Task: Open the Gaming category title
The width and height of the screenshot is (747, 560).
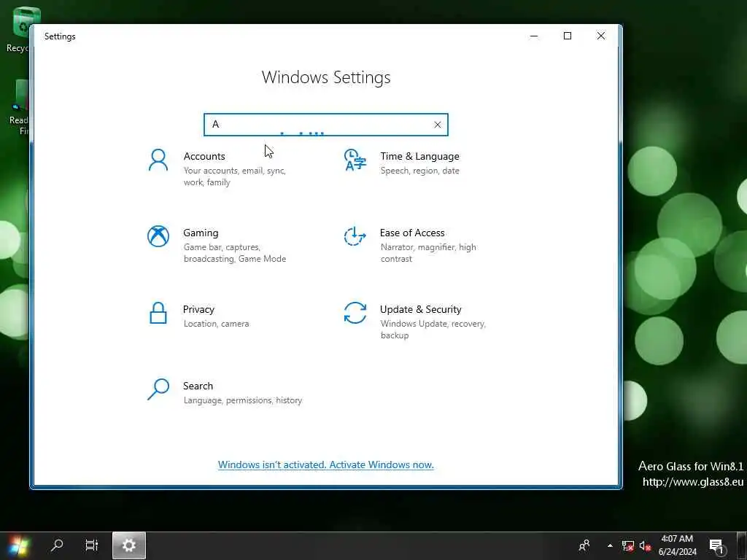Action: (201, 233)
